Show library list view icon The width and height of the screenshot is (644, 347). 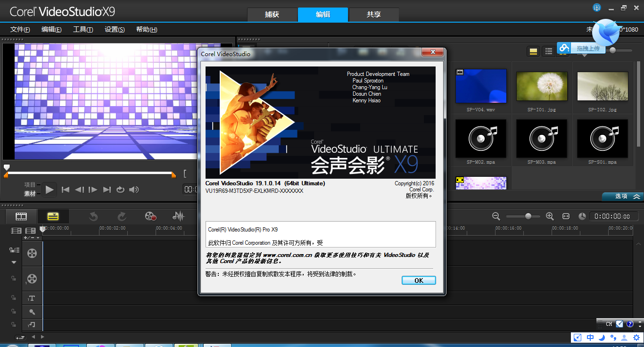coord(548,51)
